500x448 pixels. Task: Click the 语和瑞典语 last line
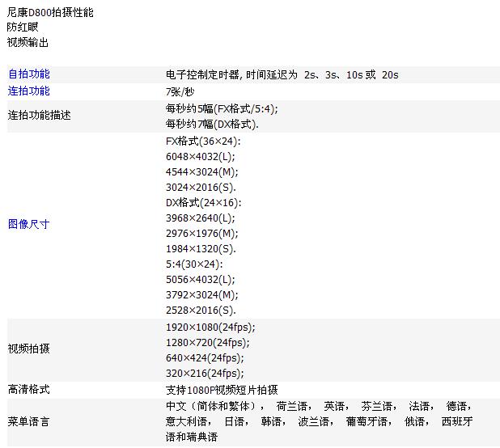click(192, 437)
